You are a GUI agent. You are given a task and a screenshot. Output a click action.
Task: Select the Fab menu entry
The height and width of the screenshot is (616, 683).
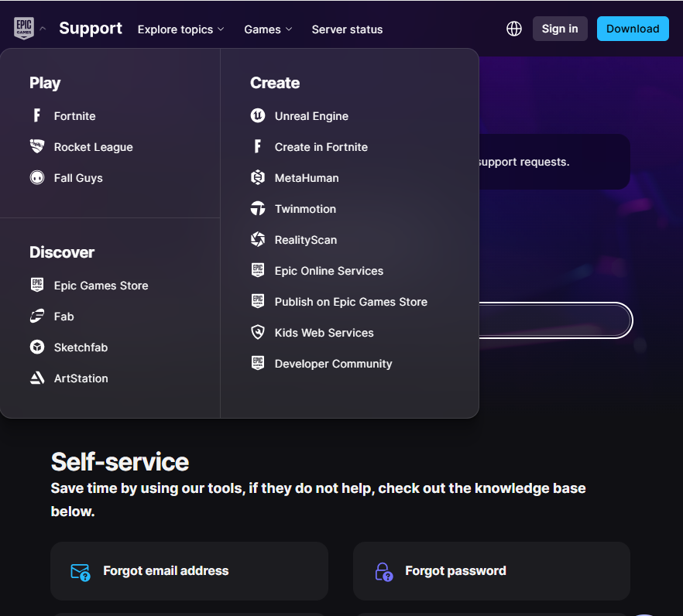[64, 317]
